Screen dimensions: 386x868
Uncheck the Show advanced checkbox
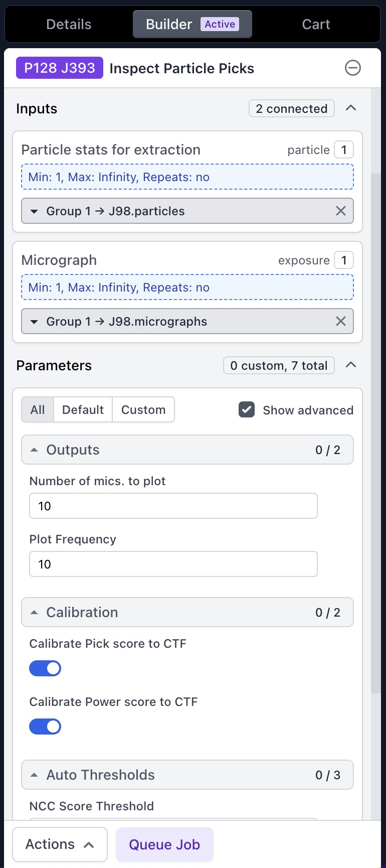[x=247, y=410]
